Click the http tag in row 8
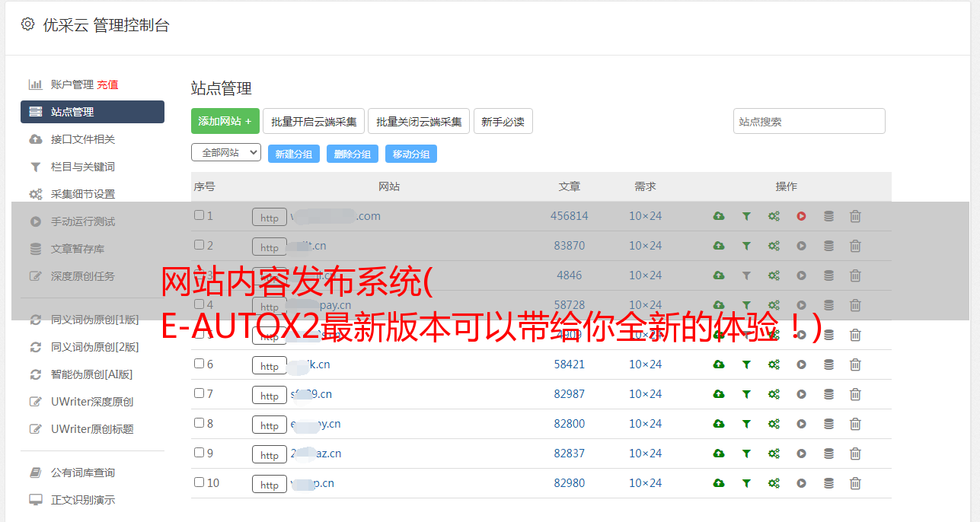Viewport: 980px width, 522px height. (x=270, y=425)
